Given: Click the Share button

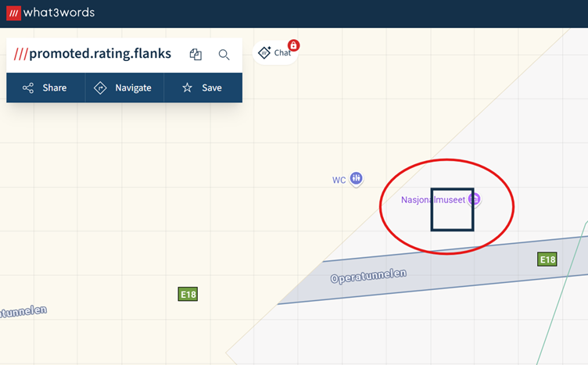Looking at the screenshot, I should [46, 88].
